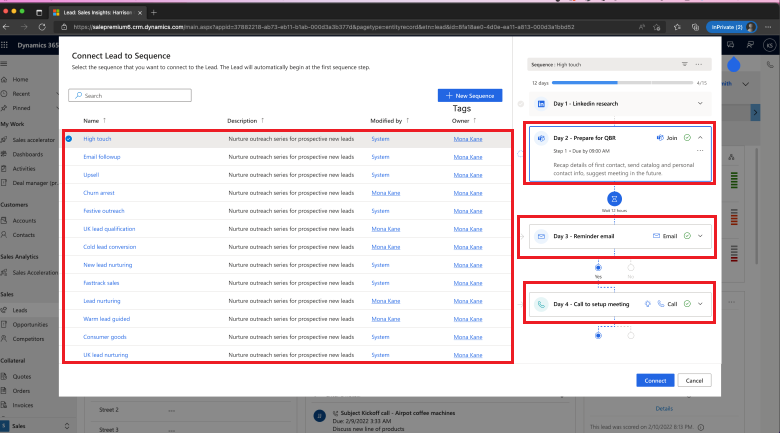Image resolution: width=780 pixels, height=433 pixels.
Task: Select the High touch row checkmark
Action: tap(69, 139)
